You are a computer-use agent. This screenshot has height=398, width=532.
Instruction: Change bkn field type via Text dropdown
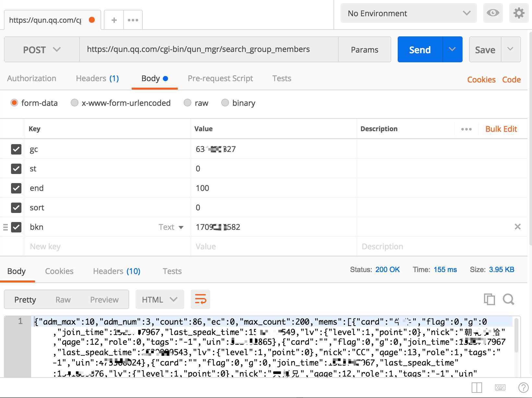(x=171, y=227)
